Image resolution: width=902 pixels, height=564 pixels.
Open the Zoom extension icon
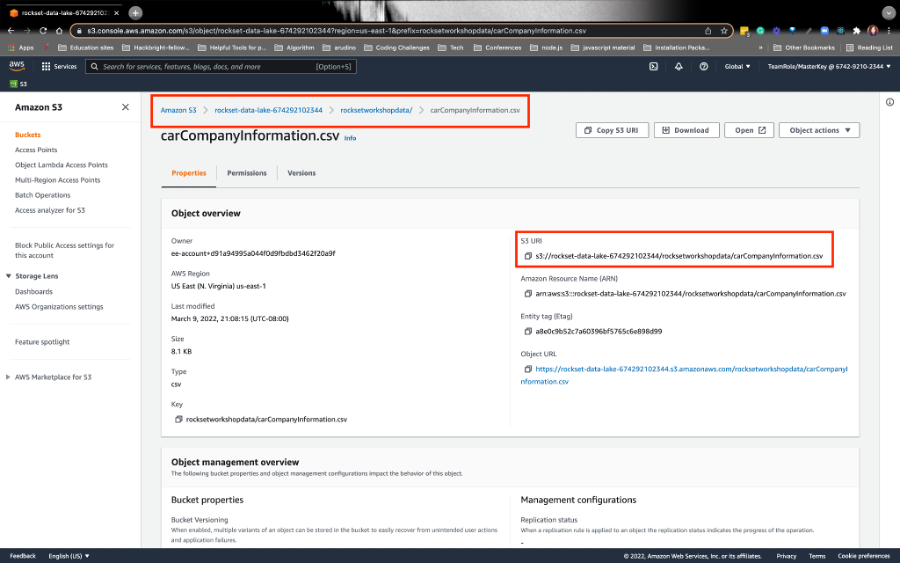[824, 31]
